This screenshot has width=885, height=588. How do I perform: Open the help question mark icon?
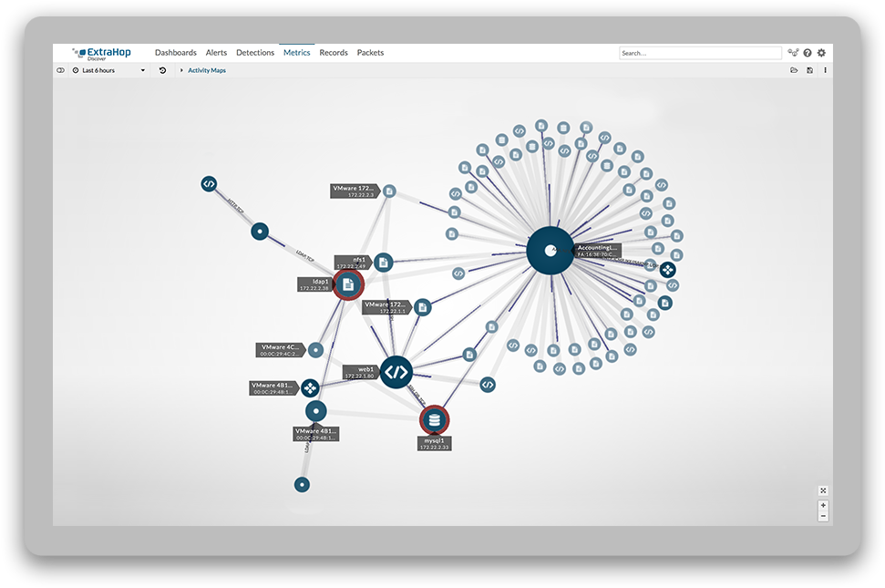click(808, 53)
